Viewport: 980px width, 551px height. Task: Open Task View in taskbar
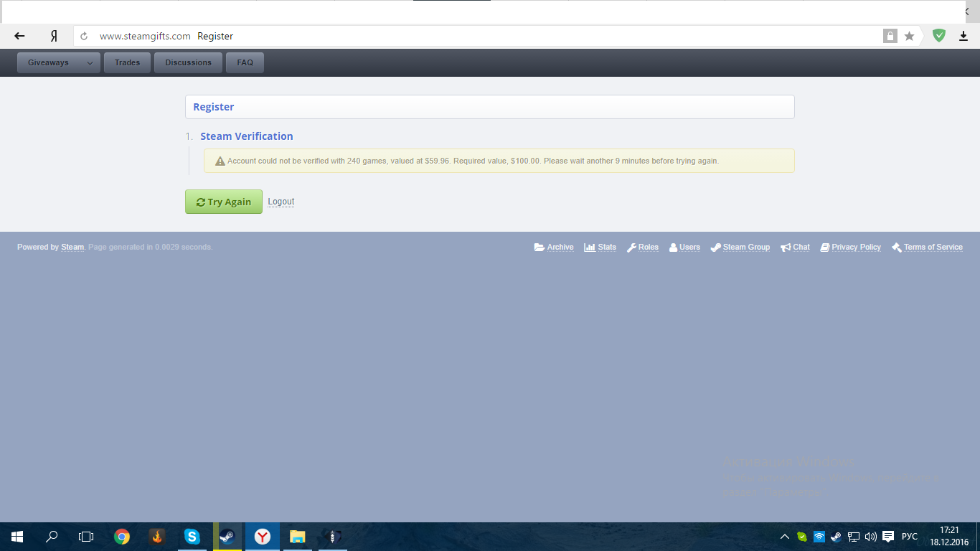[86, 537]
